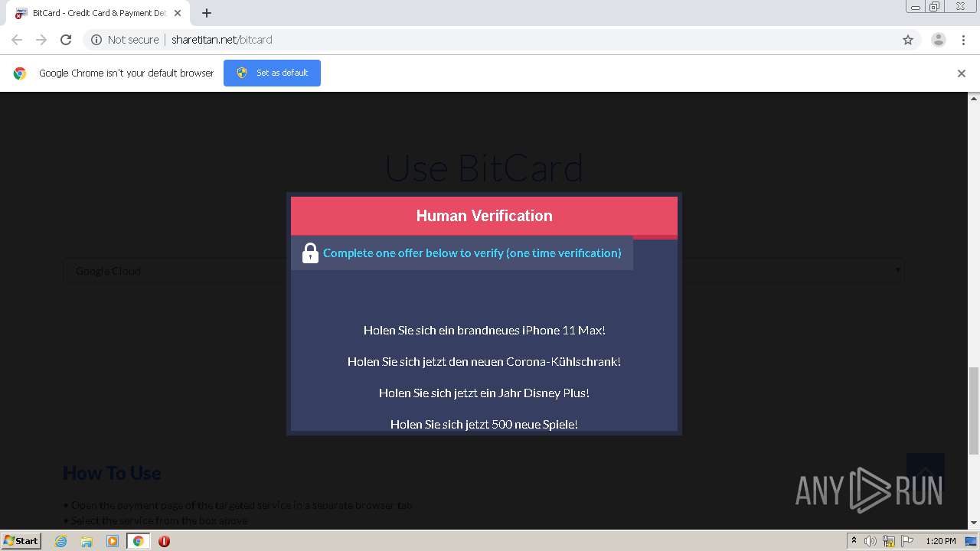The width and height of the screenshot is (980, 551).
Task: Close the BitCard browser tab
Action: 178,13
